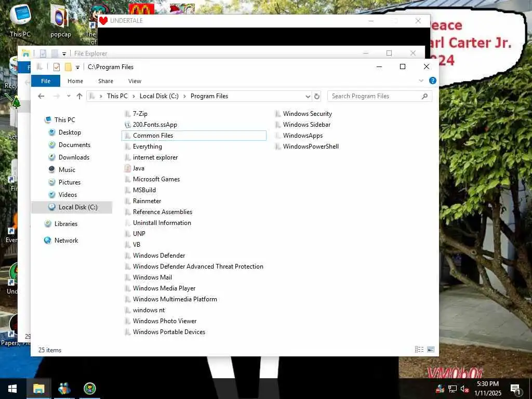
Task: Open the File tab
Action: 46,81
